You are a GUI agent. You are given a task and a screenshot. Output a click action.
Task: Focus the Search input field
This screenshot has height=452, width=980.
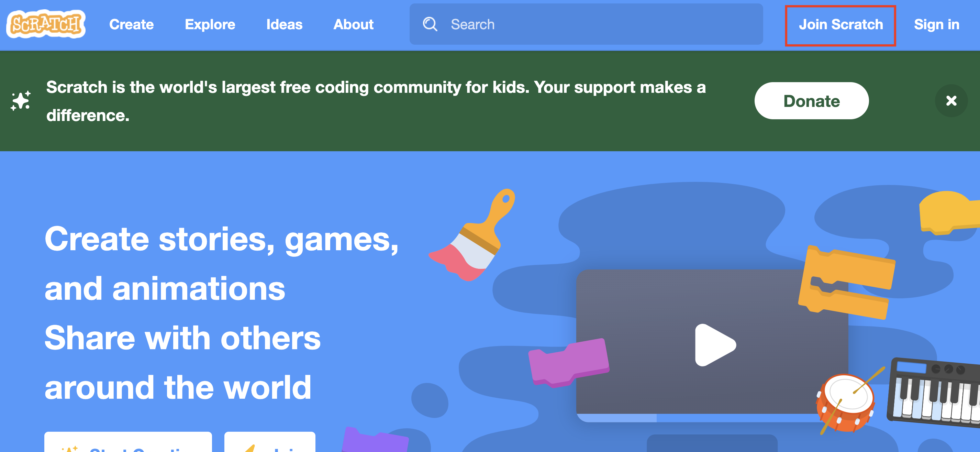tap(586, 24)
